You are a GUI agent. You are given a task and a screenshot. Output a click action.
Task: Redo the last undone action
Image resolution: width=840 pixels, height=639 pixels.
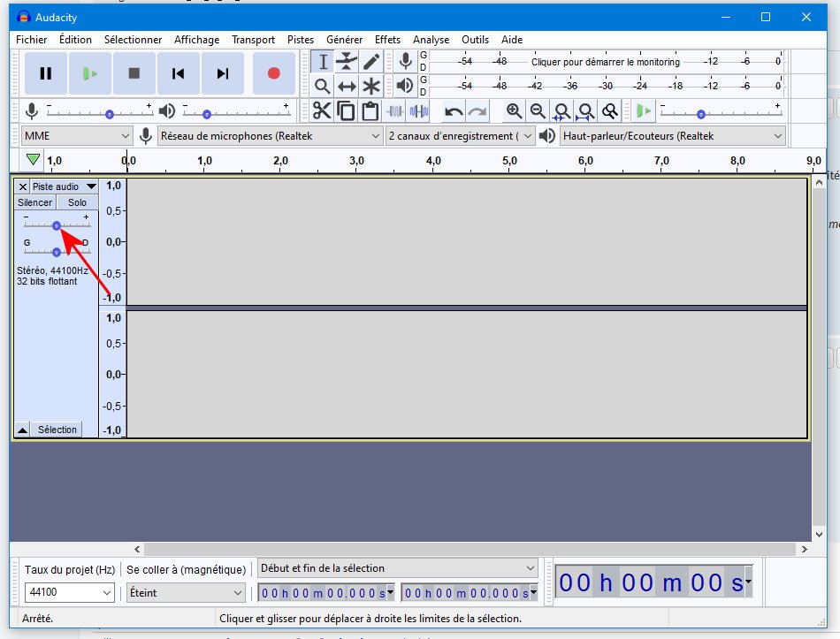(x=477, y=110)
